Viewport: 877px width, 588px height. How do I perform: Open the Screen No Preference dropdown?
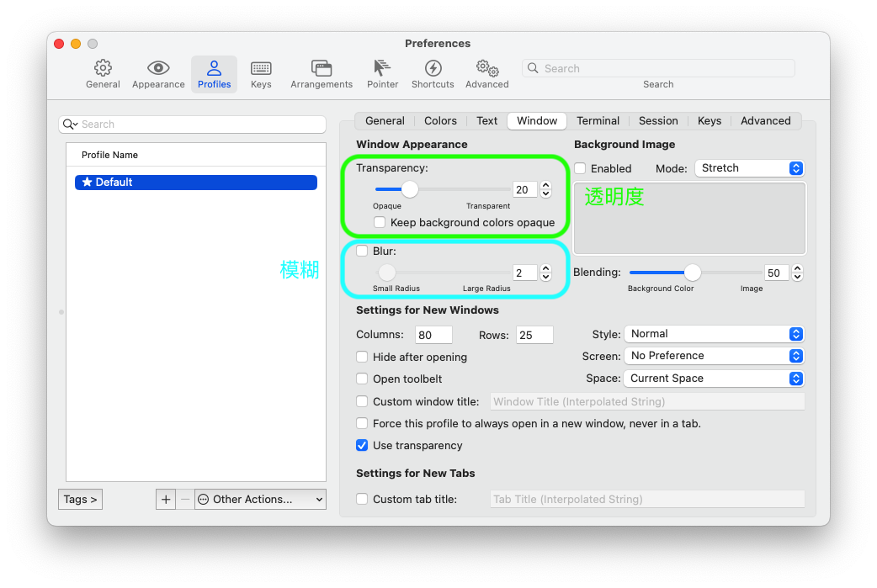(x=714, y=356)
